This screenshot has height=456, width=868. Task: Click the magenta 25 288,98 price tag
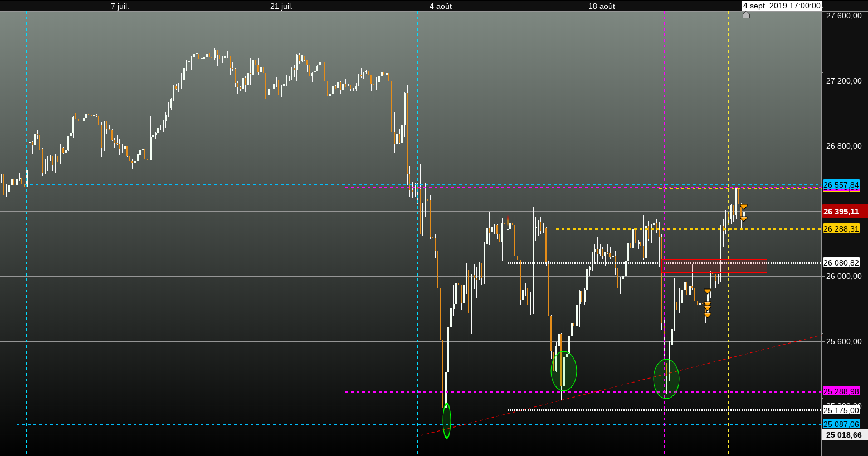pyautogui.click(x=841, y=391)
